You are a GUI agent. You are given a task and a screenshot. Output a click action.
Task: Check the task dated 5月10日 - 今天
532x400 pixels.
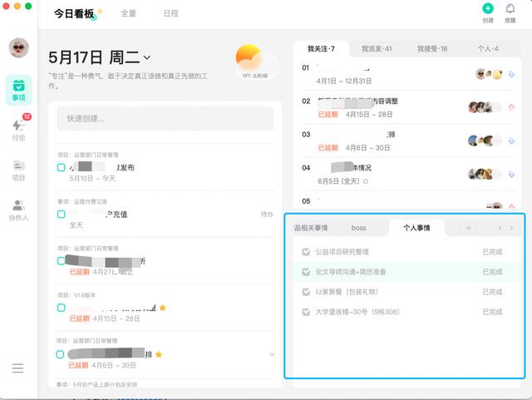pyautogui.click(x=61, y=167)
